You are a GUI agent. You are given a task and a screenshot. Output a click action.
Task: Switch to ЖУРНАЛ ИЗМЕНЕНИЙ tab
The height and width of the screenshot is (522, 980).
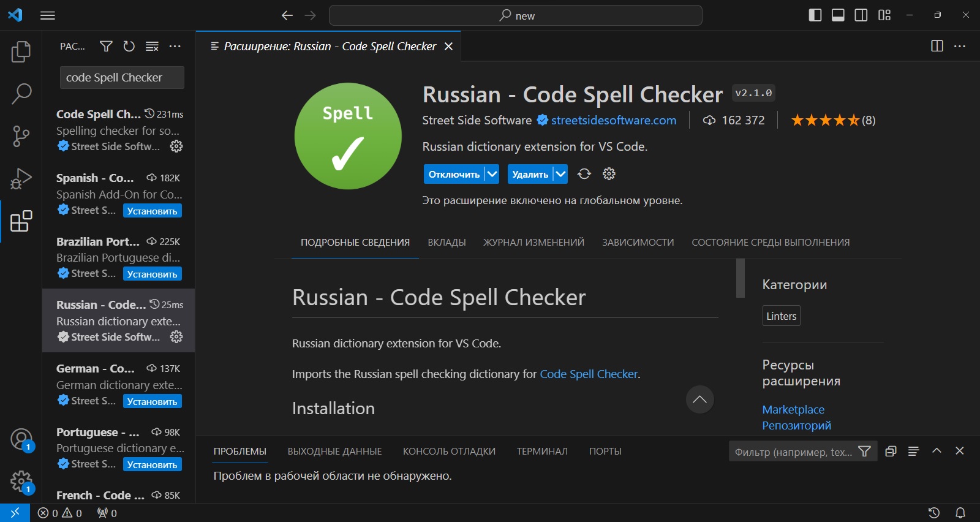click(533, 243)
